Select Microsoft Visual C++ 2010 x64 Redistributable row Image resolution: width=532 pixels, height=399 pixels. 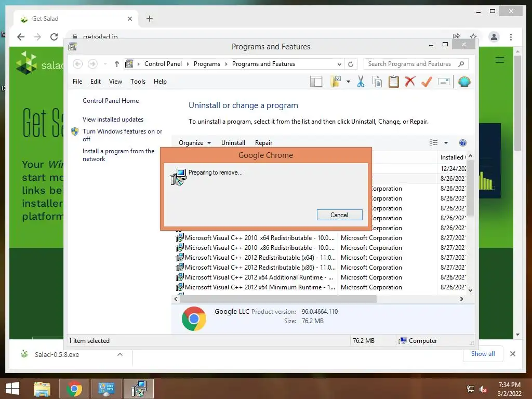click(x=320, y=238)
